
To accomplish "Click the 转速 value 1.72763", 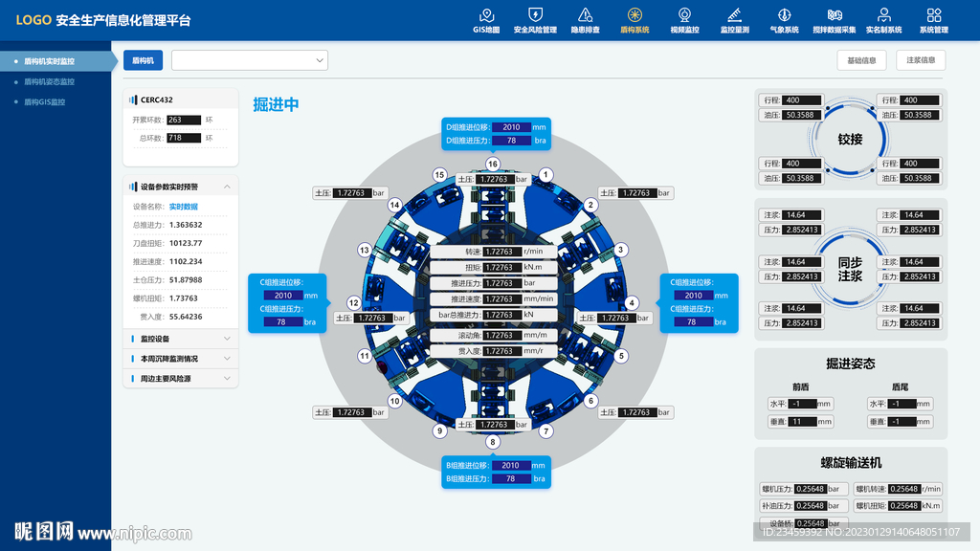I will pyautogui.click(x=502, y=252).
